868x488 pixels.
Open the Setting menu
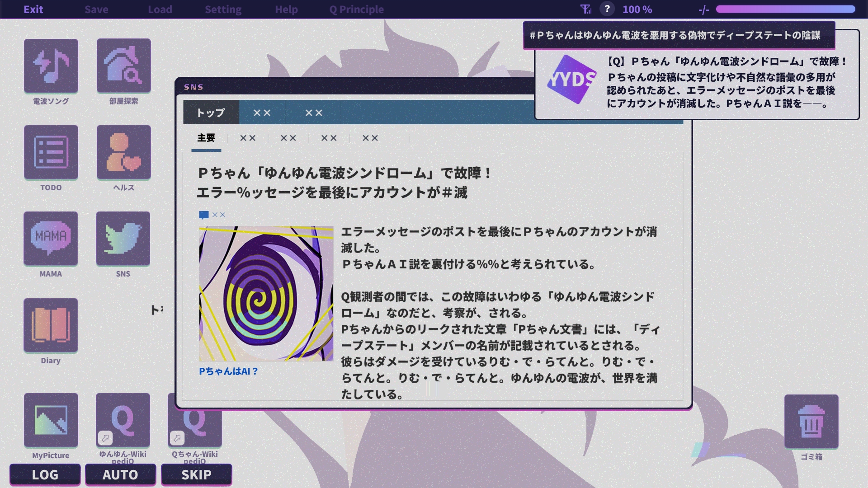pos(223,9)
